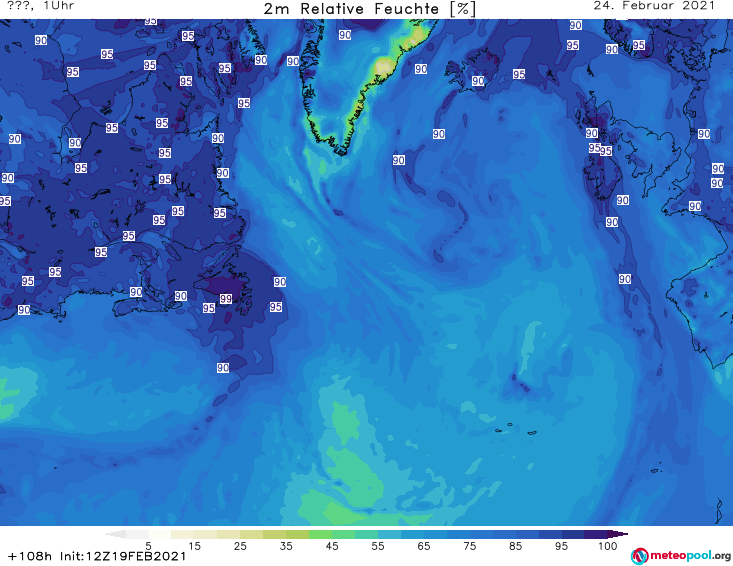This screenshot has width=733, height=566.
Task: Click legend value '100'
Action: click(608, 546)
